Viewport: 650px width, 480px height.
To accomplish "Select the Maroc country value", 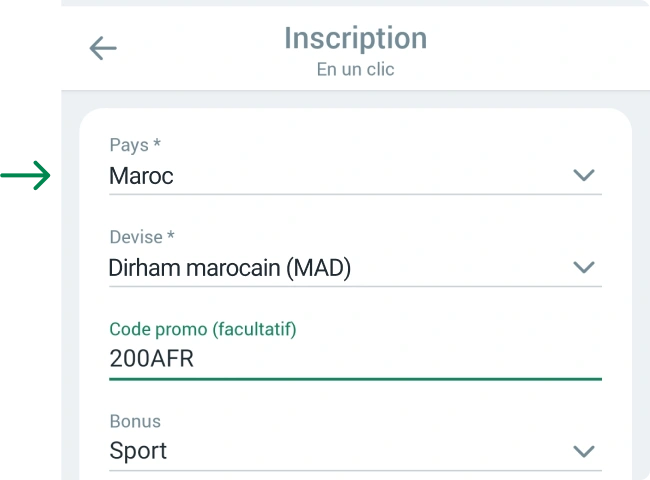I will coord(141,177).
